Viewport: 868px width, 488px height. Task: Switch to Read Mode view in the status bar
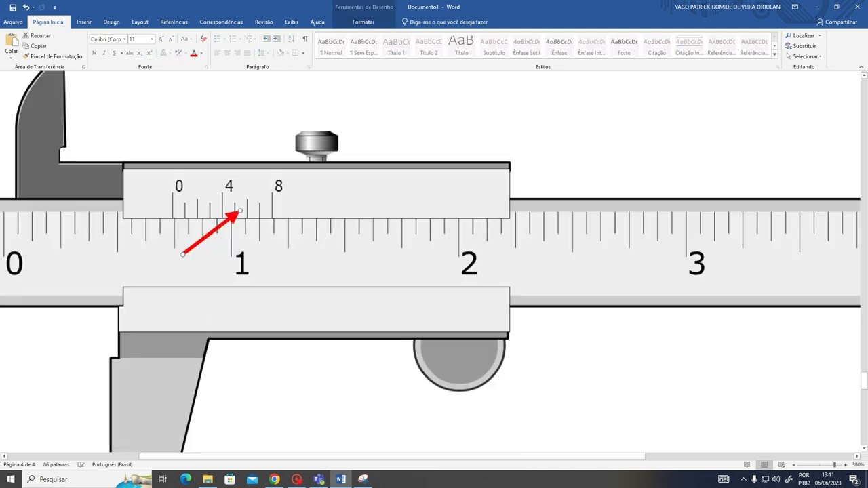tap(747, 465)
